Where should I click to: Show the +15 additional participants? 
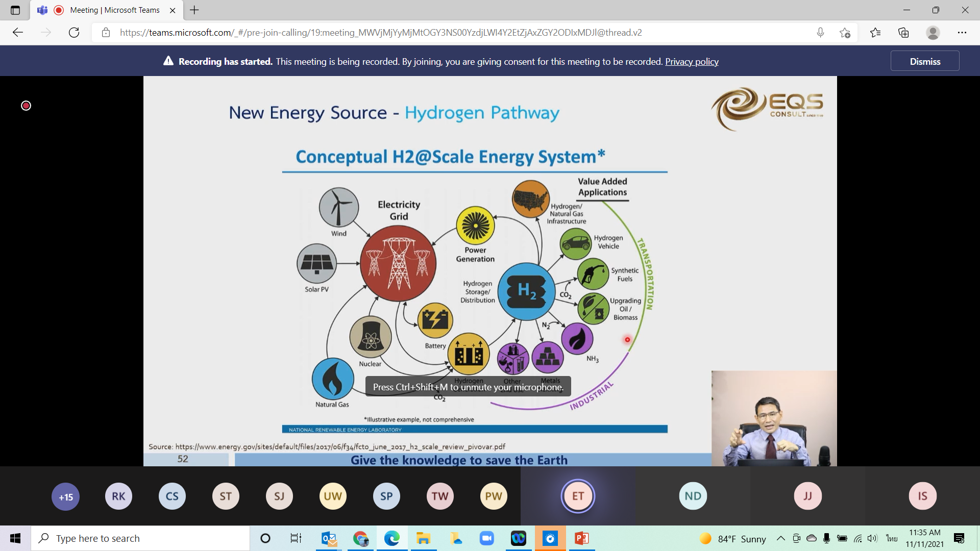(66, 496)
